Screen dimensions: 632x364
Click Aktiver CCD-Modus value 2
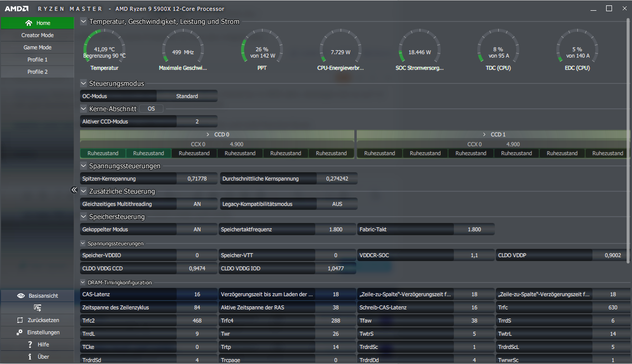pyautogui.click(x=197, y=121)
